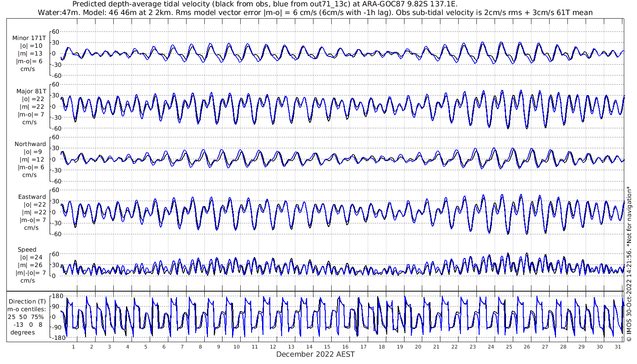Image resolution: width=637 pixels, height=364 pixels.
Task: Click "|m| =26" under Speed
Action: [x=31, y=265]
